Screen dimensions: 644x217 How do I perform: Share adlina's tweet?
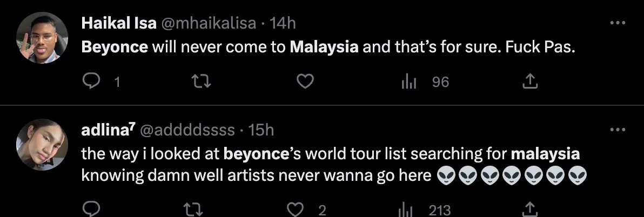(x=531, y=209)
